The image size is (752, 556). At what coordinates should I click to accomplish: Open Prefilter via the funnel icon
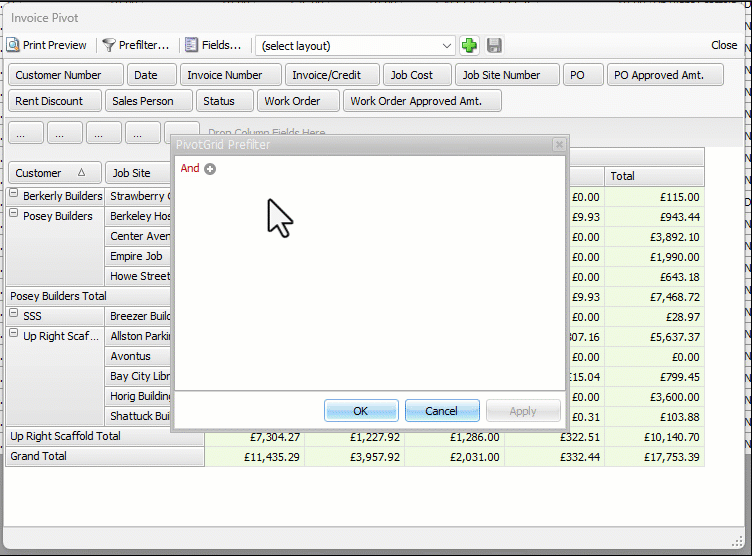(110, 45)
